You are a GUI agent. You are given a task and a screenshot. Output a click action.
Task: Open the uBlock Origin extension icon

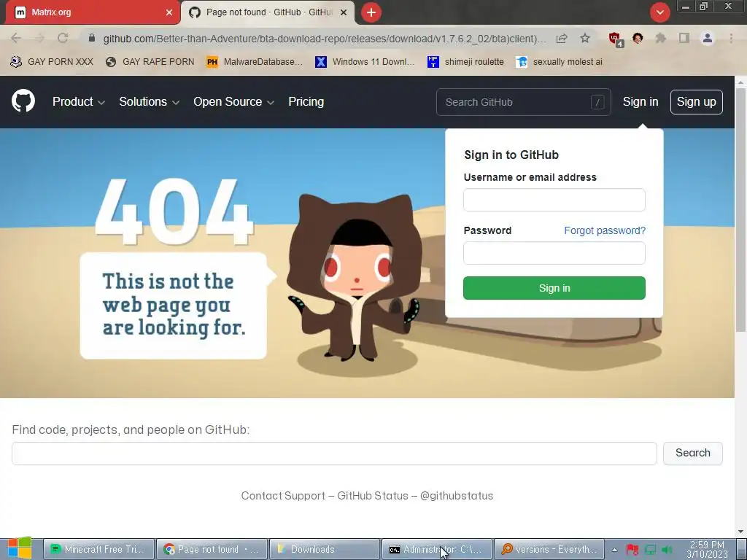[x=615, y=39]
